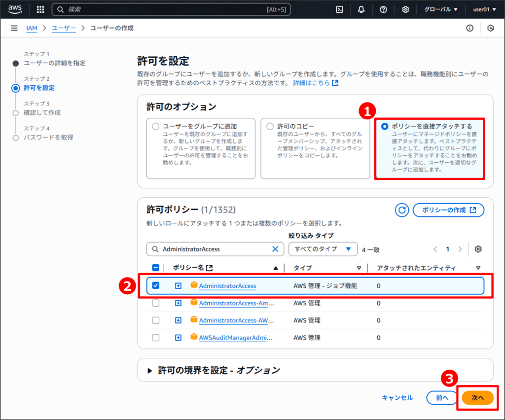Focus the top 検索 search field
Viewport: 505px width, 420px height.
[171, 9]
